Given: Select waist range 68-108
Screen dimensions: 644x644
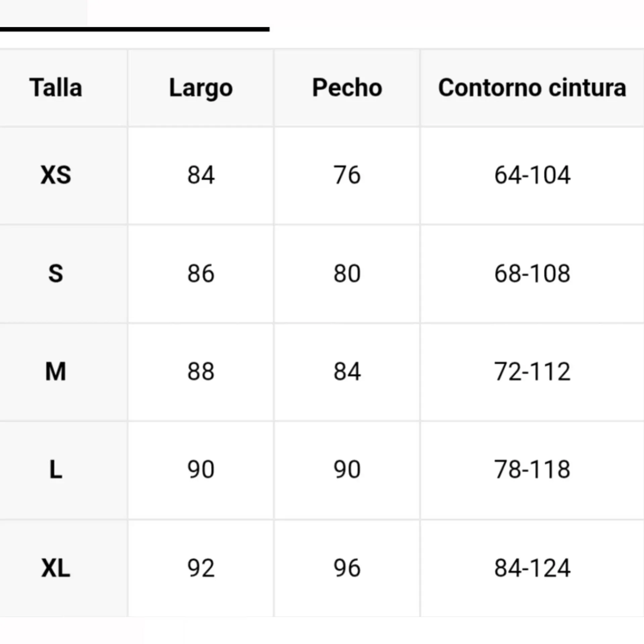Looking at the screenshot, I should (x=532, y=273).
